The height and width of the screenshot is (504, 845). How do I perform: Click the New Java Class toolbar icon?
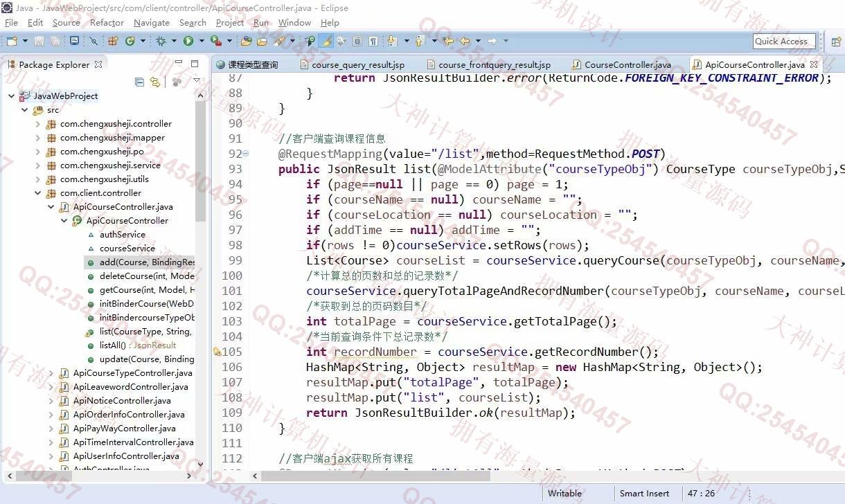130,42
